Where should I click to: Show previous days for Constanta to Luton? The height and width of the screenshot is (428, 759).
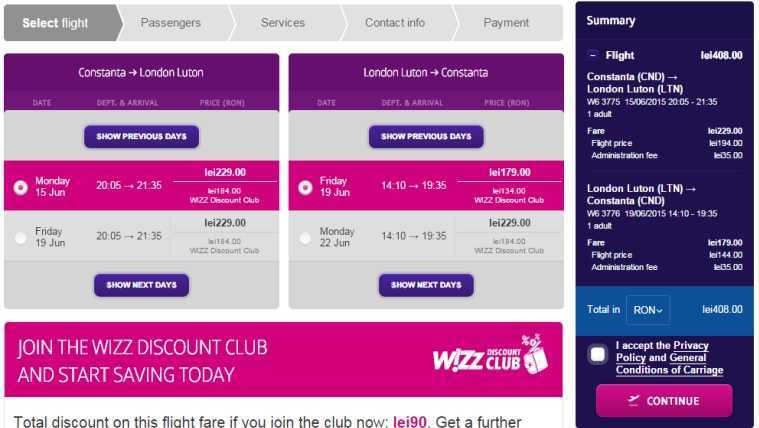[x=141, y=137]
